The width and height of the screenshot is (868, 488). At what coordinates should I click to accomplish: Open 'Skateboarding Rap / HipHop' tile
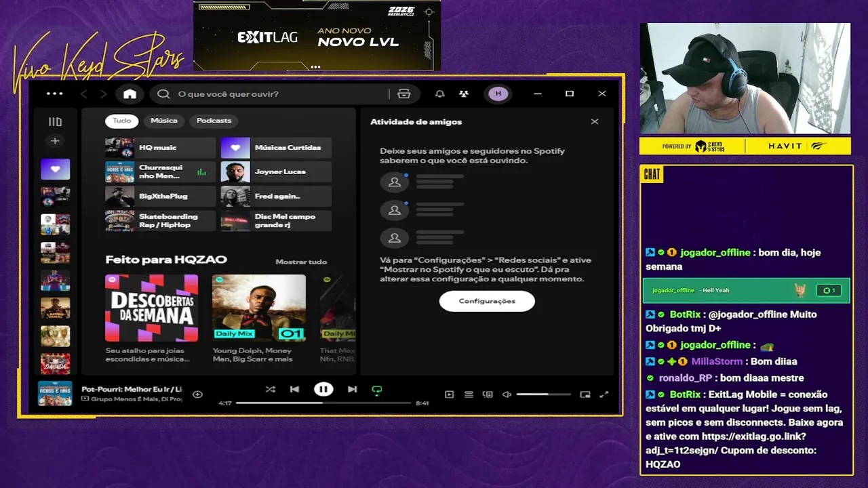pyautogui.click(x=161, y=221)
